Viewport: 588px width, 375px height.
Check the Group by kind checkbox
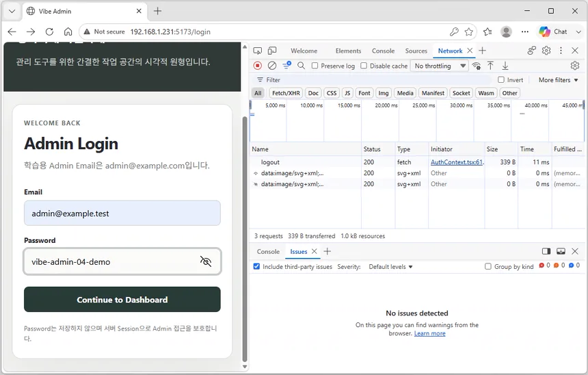[x=488, y=266]
